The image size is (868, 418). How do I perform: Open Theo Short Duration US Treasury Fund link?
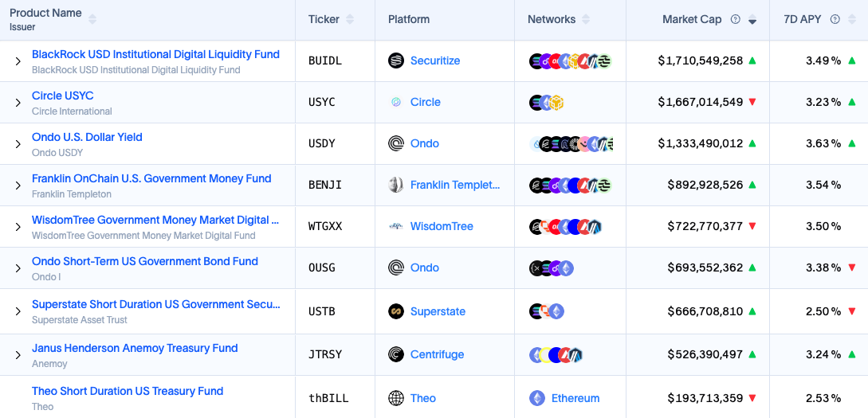tap(128, 392)
